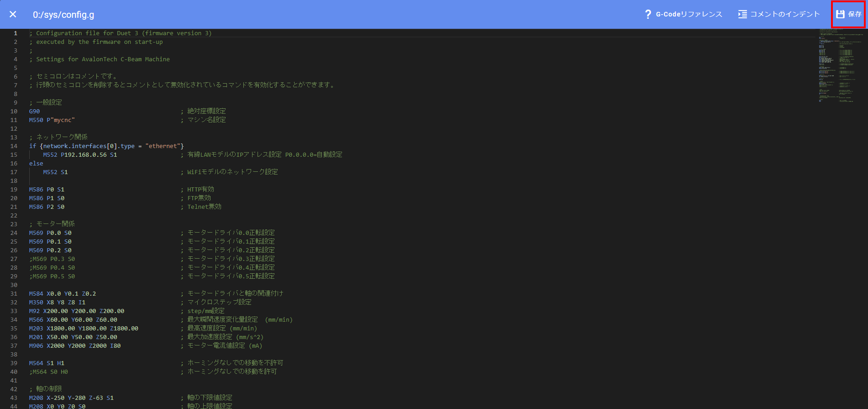Click the ; ネットワーク関係 comment heading
This screenshot has height=409, width=868.
tap(58, 138)
